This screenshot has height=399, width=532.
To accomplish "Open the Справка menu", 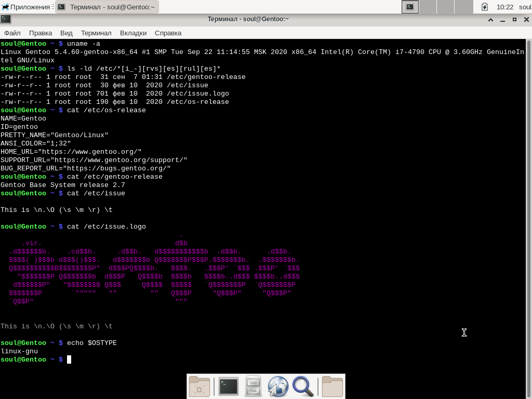I will pos(168,33).
